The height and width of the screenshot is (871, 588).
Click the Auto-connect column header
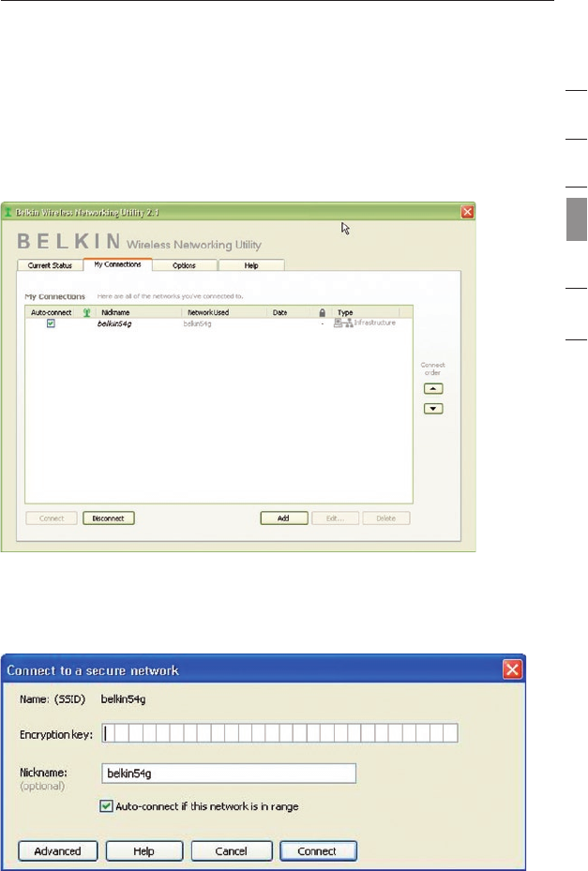click(x=52, y=313)
